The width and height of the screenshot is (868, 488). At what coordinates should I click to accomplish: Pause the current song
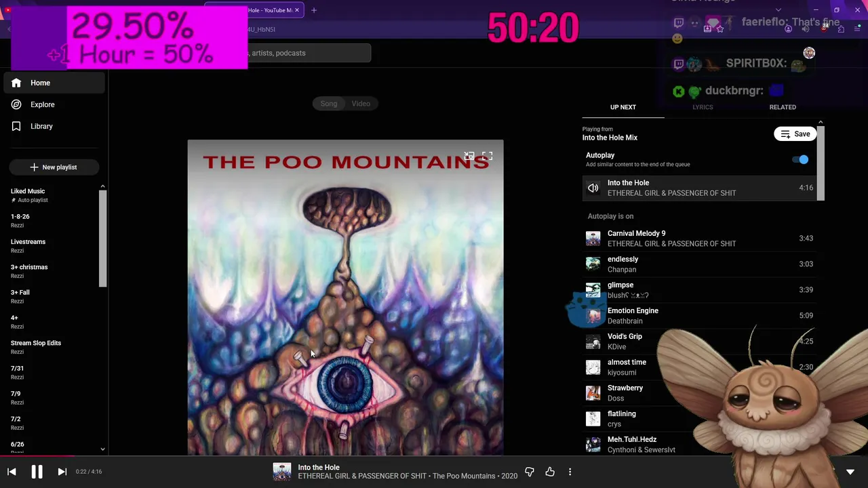coord(37,472)
